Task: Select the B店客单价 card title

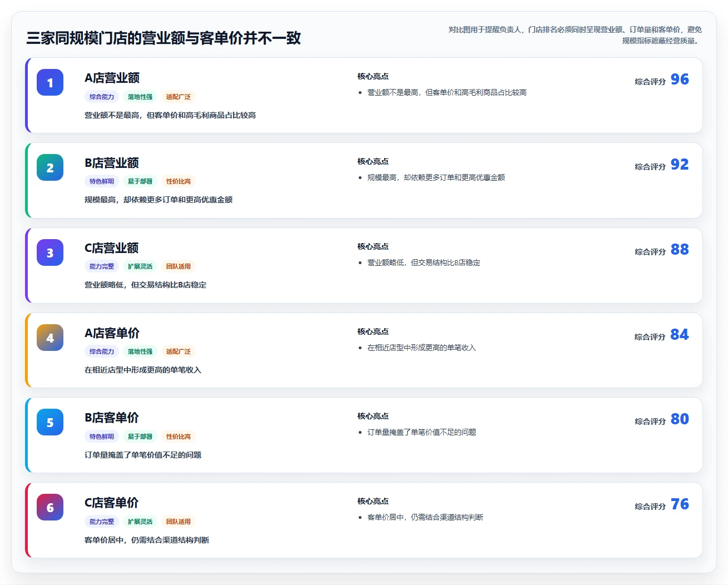Action: (112, 418)
